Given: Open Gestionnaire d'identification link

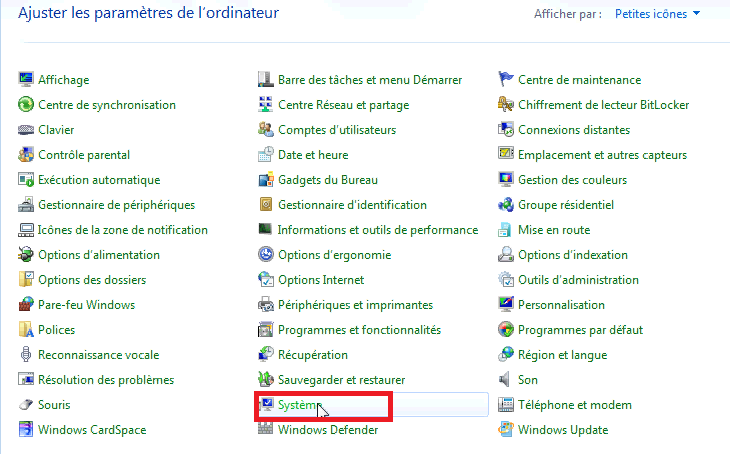Looking at the screenshot, I should tap(352, 205).
